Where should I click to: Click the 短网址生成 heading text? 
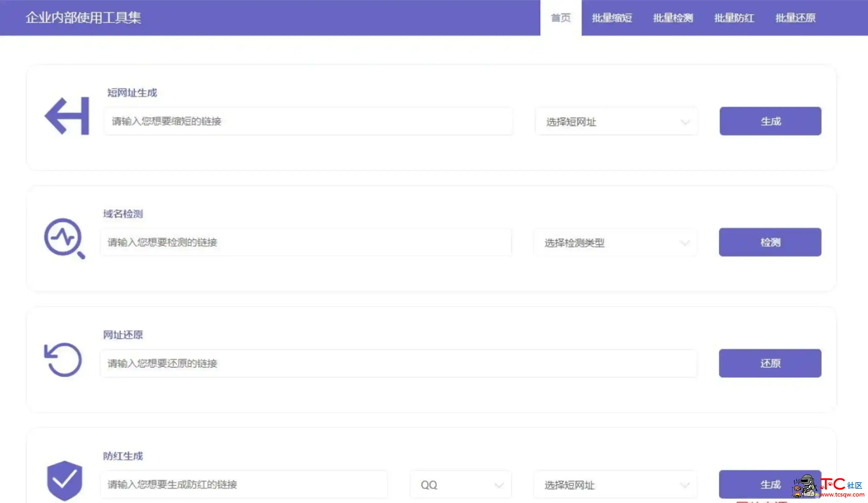click(132, 93)
